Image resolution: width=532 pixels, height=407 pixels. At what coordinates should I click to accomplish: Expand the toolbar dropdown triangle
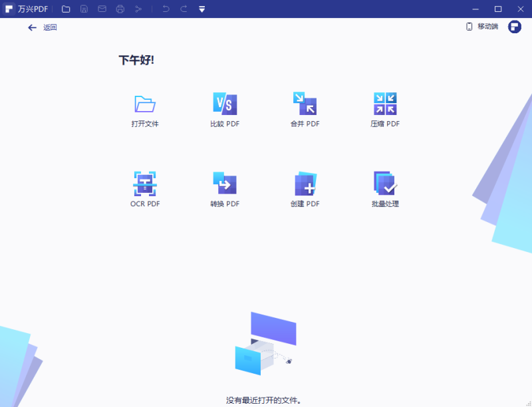pyautogui.click(x=201, y=9)
